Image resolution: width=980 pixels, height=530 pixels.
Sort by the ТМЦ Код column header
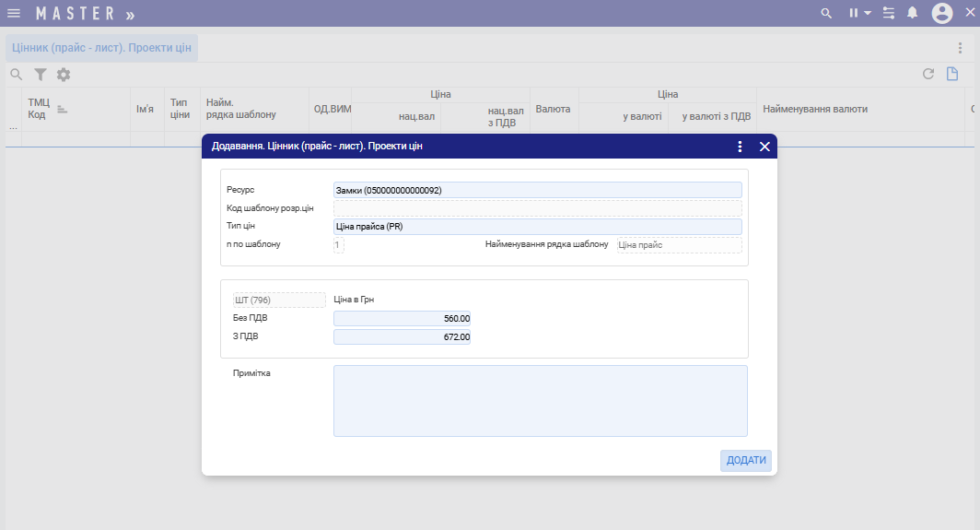click(38, 109)
